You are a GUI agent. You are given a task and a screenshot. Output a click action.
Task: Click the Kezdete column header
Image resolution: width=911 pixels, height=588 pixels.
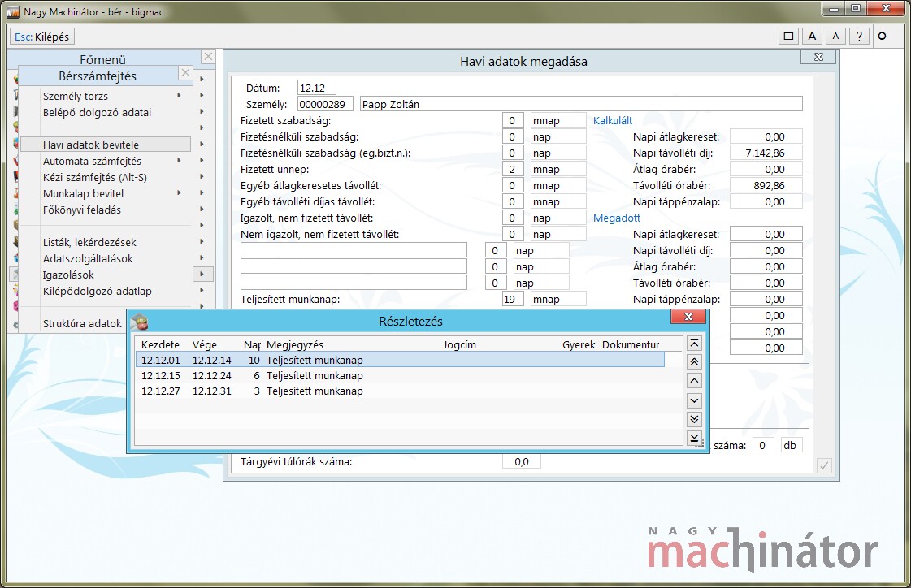point(160,344)
